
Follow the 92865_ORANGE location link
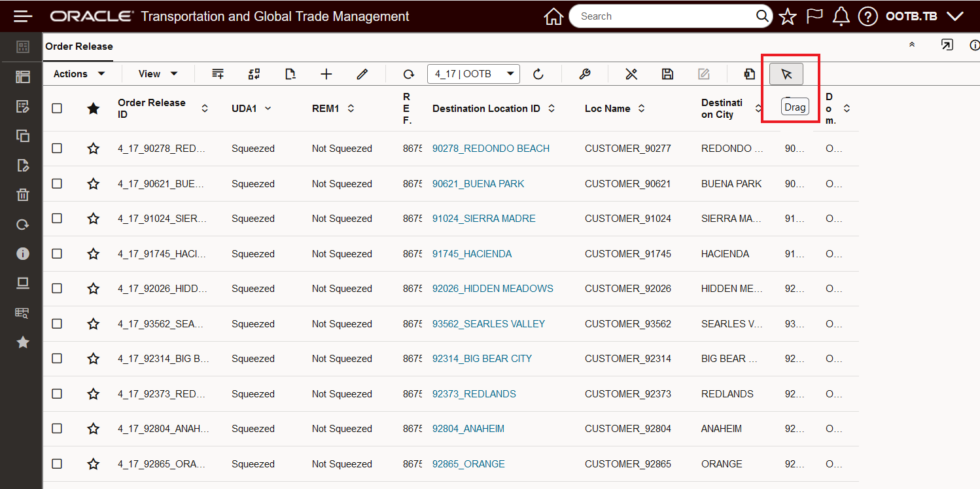click(x=468, y=464)
